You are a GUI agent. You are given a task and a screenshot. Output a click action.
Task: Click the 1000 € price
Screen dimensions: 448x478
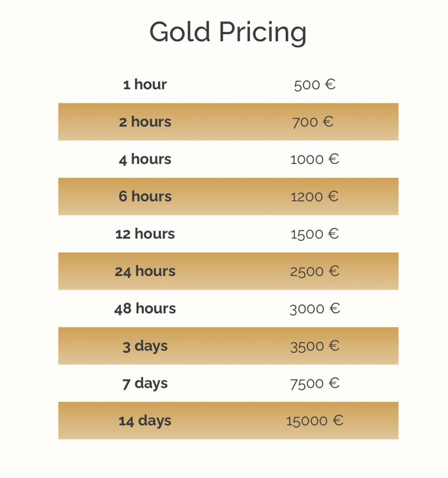pyautogui.click(x=315, y=160)
